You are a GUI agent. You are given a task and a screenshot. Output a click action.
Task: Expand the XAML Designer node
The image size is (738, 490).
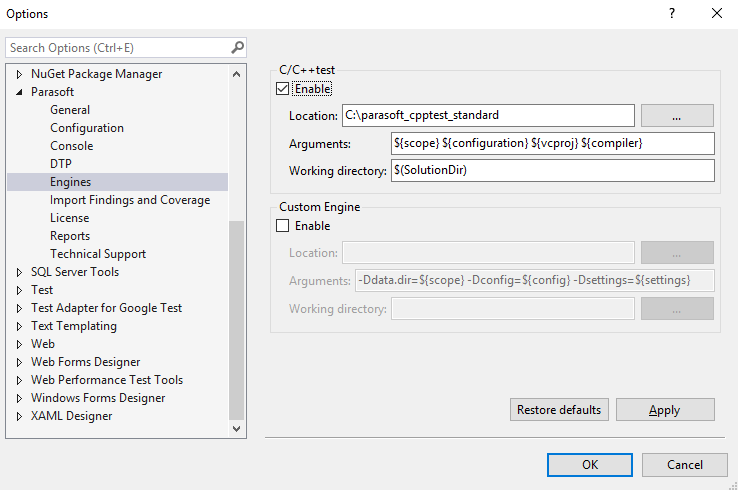19,417
